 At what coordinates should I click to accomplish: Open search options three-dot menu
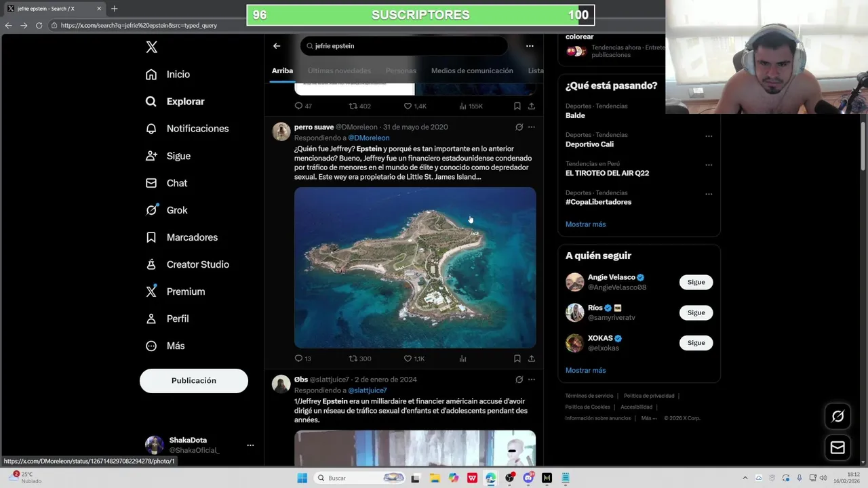(530, 46)
